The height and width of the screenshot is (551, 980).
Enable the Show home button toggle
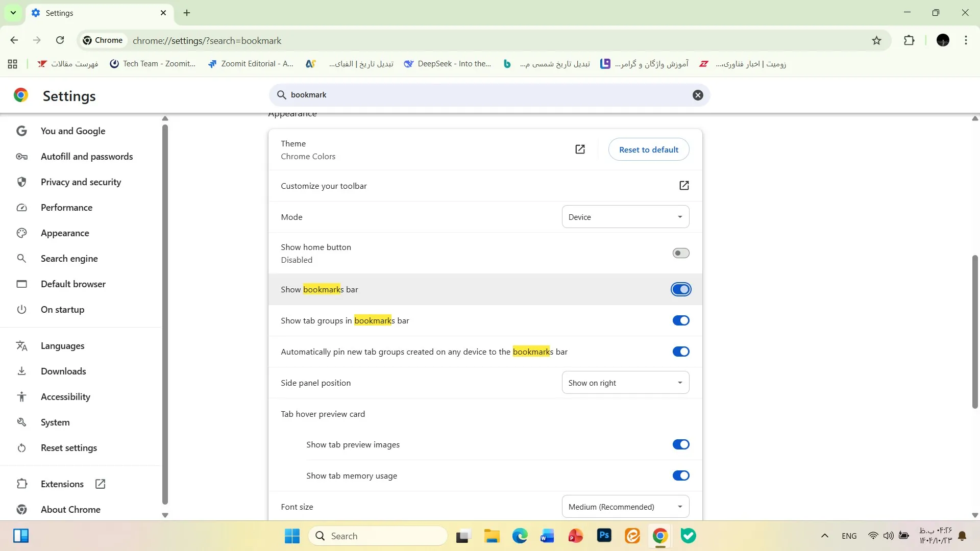[681, 253]
